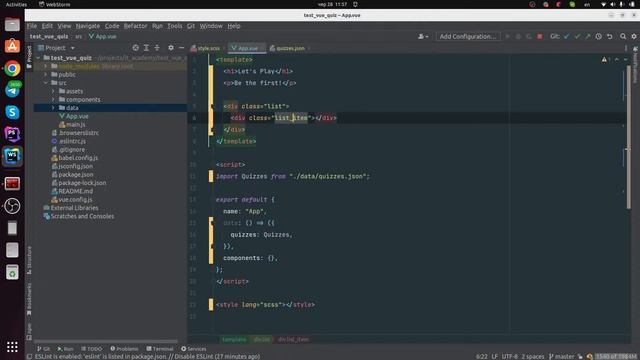Image resolution: width=640 pixels, height=360 pixels.
Task: Open the TODO tool window button
Action: pos(91,349)
